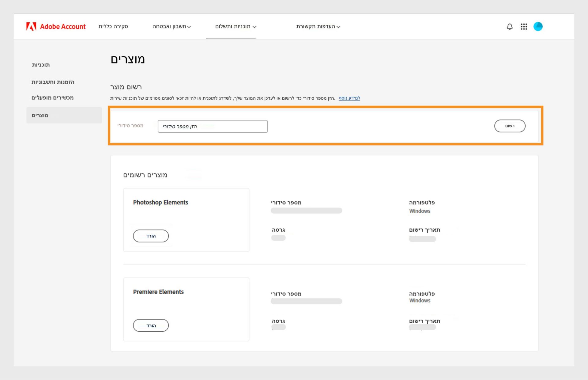
Task: Open the למידע נוסף link
Action: pyautogui.click(x=349, y=98)
